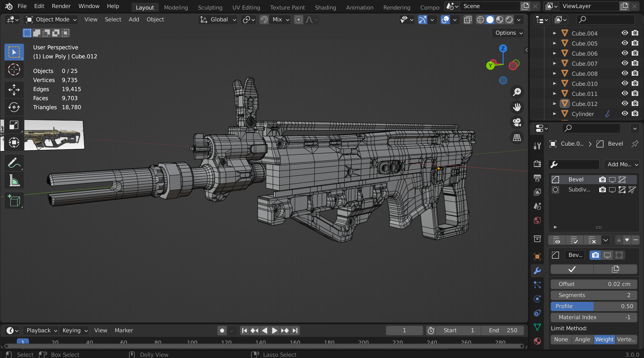
Task: Adjust the Profile slider of Bevel
Action: pos(594,306)
